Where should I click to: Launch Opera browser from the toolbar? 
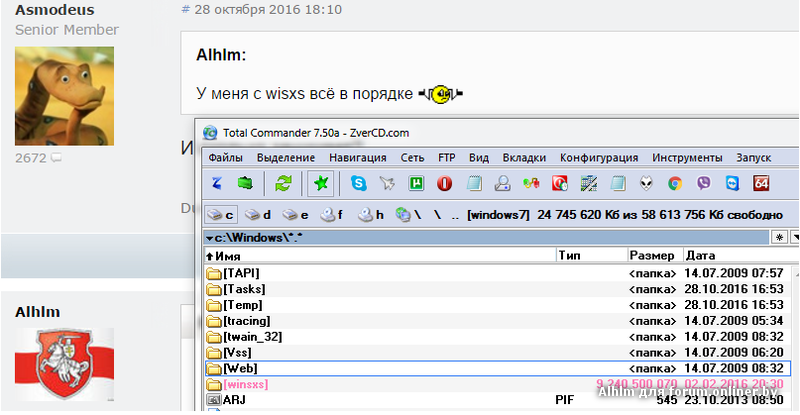(444, 183)
